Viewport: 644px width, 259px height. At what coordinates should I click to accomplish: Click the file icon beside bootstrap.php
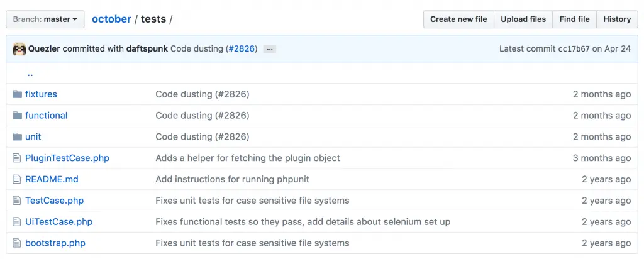click(x=17, y=243)
